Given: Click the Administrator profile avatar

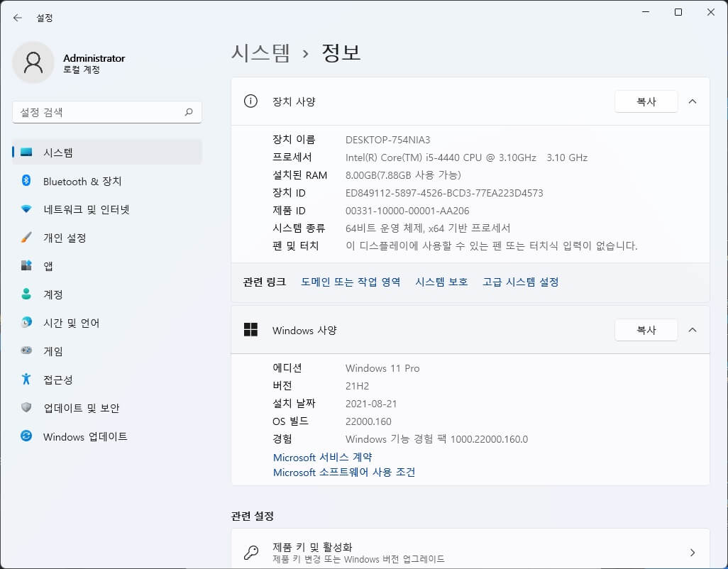Looking at the screenshot, I should click(x=33, y=62).
